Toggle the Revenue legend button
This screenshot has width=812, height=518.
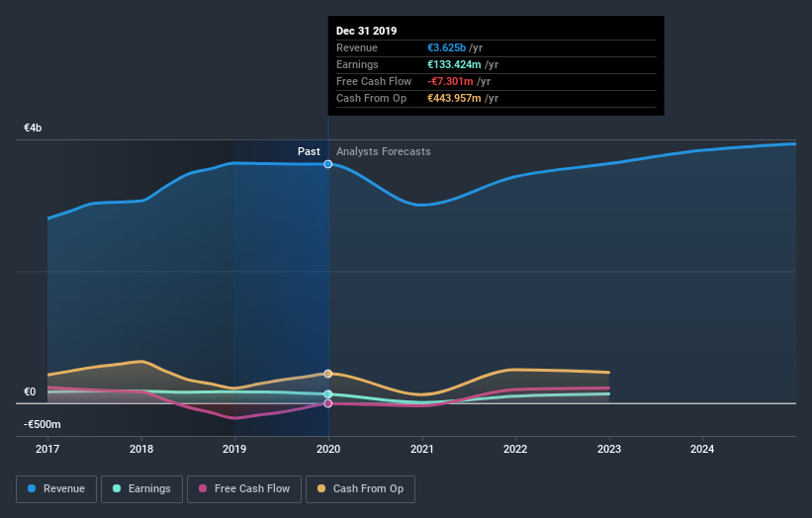pyautogui.click(x=56, y=489)
